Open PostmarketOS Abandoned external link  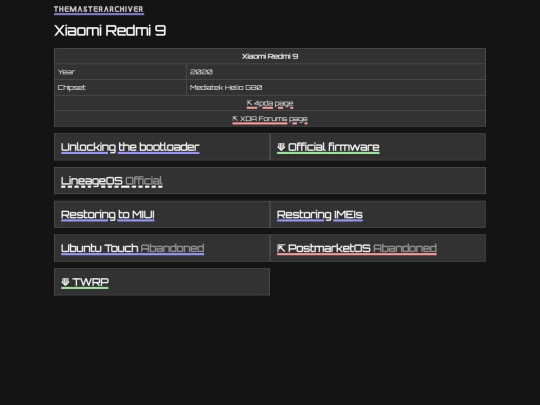click(356, 248)
